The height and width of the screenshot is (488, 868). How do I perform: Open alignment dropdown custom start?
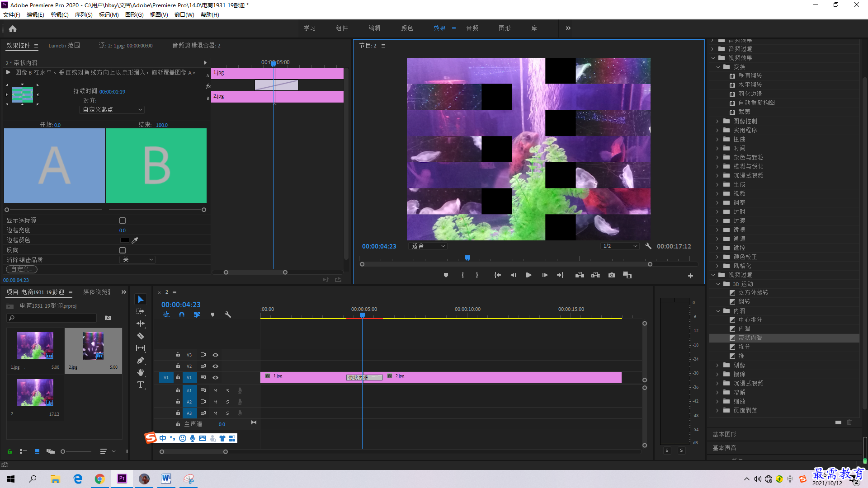112,110
